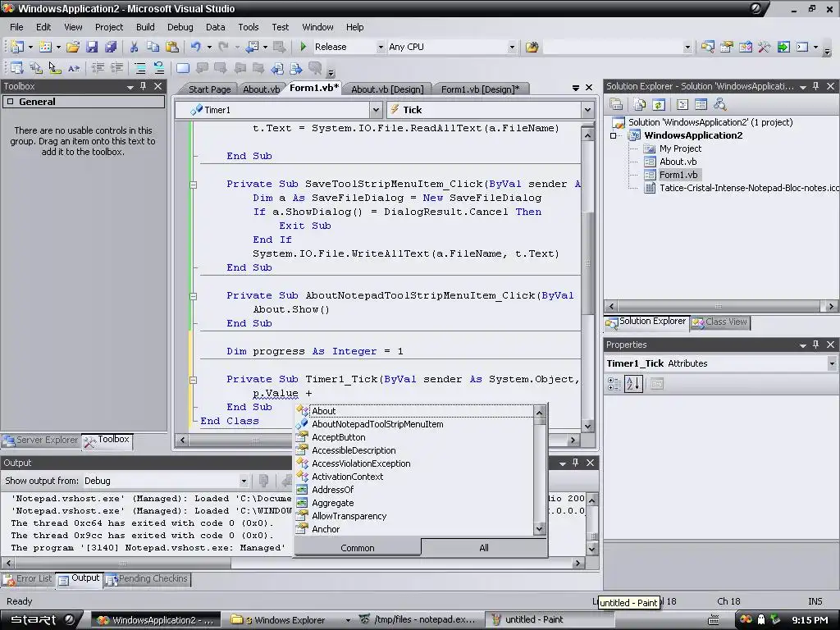Open Solution Explorer from the main toolbar icon
This screenshot has width=840, height=630.
coord(707,47)
